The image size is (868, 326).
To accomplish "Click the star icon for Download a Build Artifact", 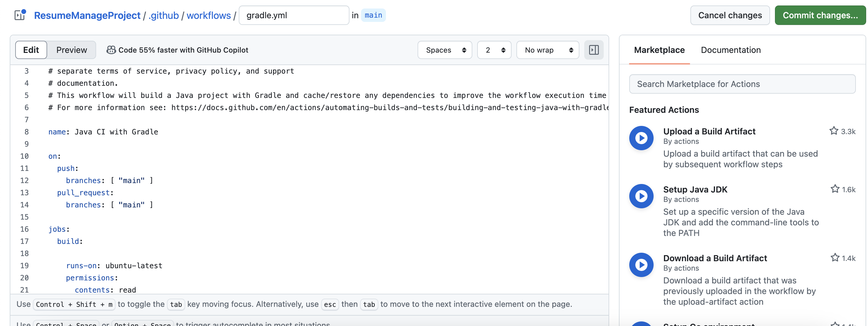I will point(835,258).
